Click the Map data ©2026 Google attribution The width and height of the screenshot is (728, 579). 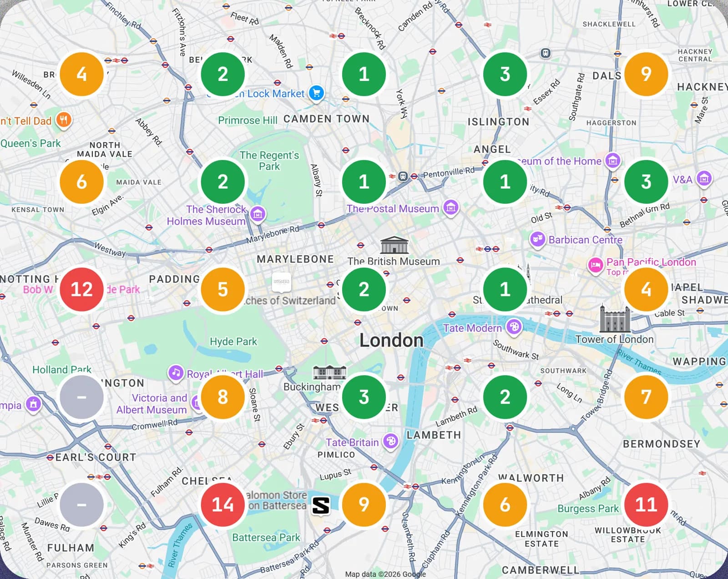385,574
